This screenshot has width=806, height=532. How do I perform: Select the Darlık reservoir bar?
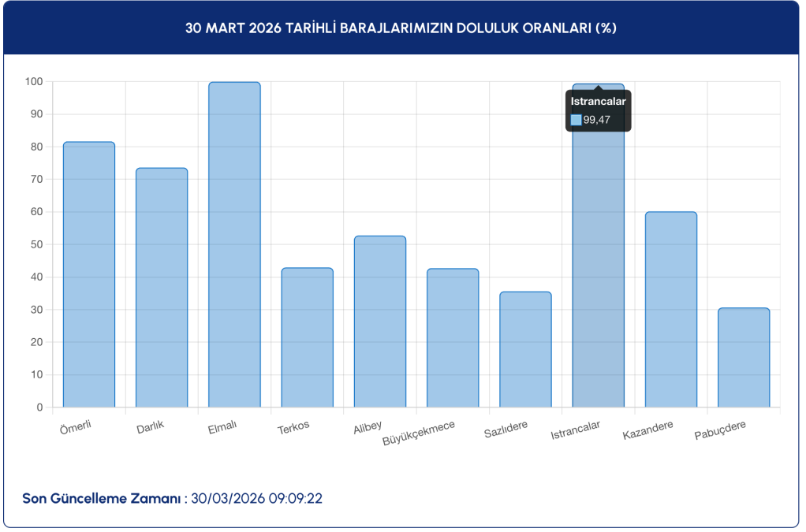(x=162, y=288)
